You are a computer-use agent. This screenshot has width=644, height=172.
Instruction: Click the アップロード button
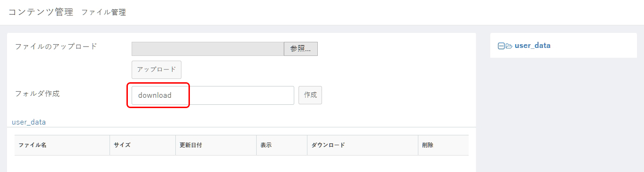[157, 70]
